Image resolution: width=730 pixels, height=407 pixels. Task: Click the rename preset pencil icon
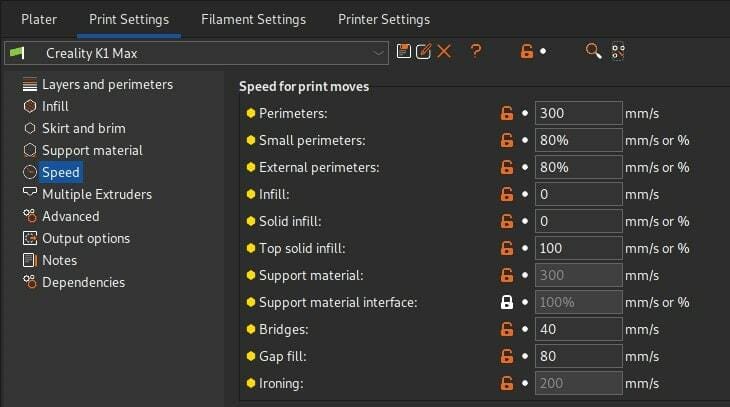(424, 51)
